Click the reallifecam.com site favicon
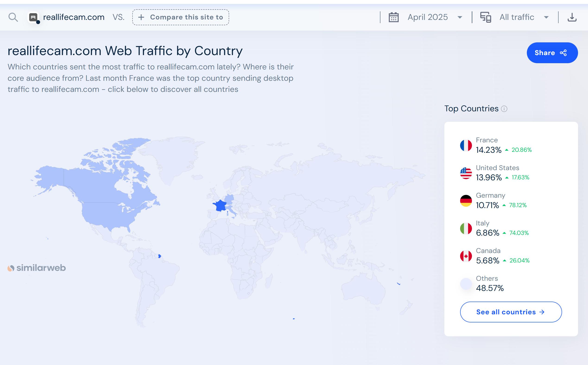The height and width of the screenshot is (365, 588). (34, 17)
